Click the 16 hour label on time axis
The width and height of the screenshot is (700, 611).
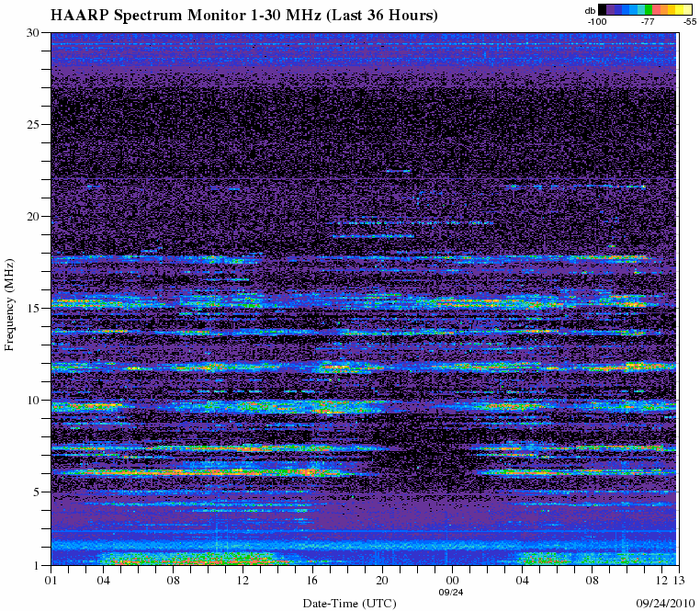pos(312,581)
